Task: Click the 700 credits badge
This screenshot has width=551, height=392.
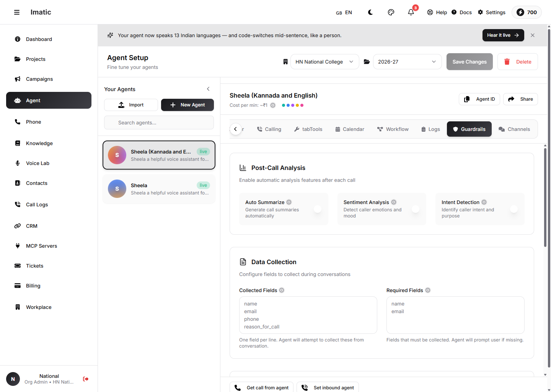Action: click(x=527, y=12)
